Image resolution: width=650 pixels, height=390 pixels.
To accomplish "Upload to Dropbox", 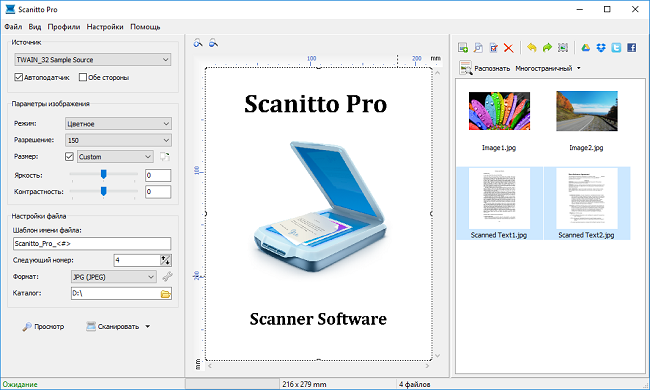I will tap(601, 48).
